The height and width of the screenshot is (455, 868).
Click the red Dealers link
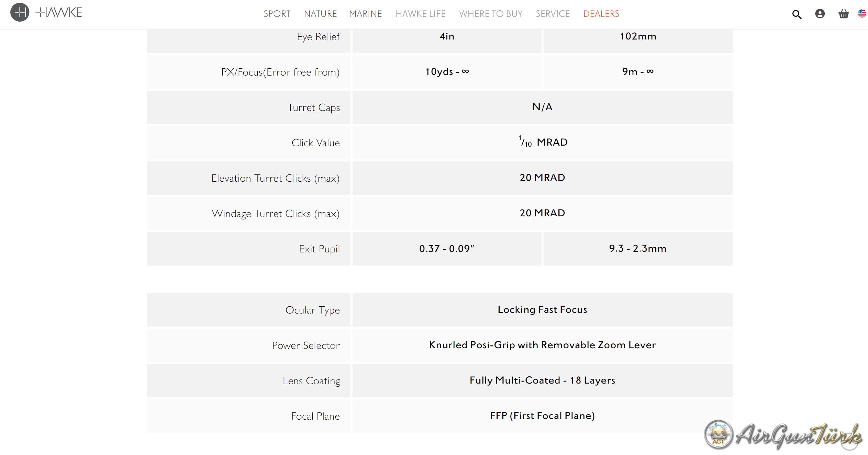[x=601, y=14]
